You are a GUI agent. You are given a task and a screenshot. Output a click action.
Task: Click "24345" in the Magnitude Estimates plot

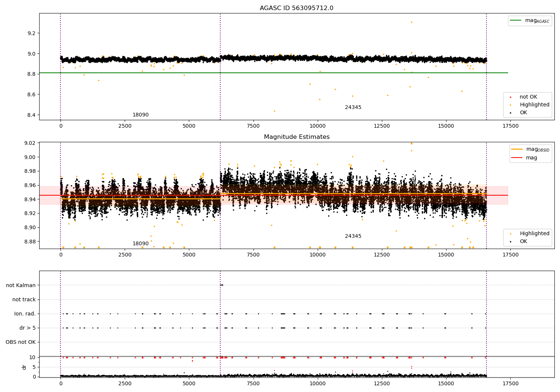353,236
